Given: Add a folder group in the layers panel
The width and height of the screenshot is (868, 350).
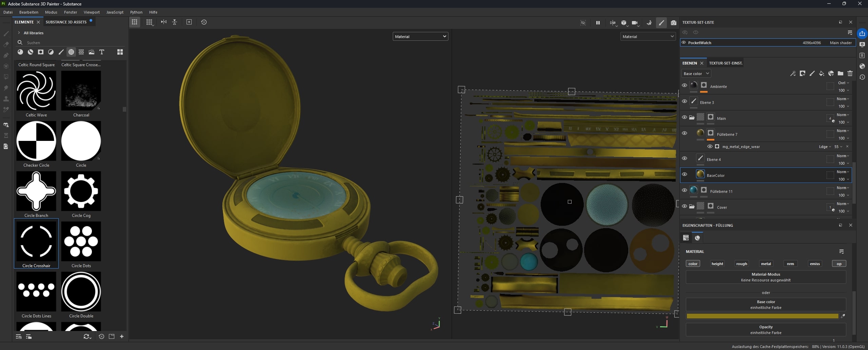Looking at the screenshot, I should pos(840,73).
